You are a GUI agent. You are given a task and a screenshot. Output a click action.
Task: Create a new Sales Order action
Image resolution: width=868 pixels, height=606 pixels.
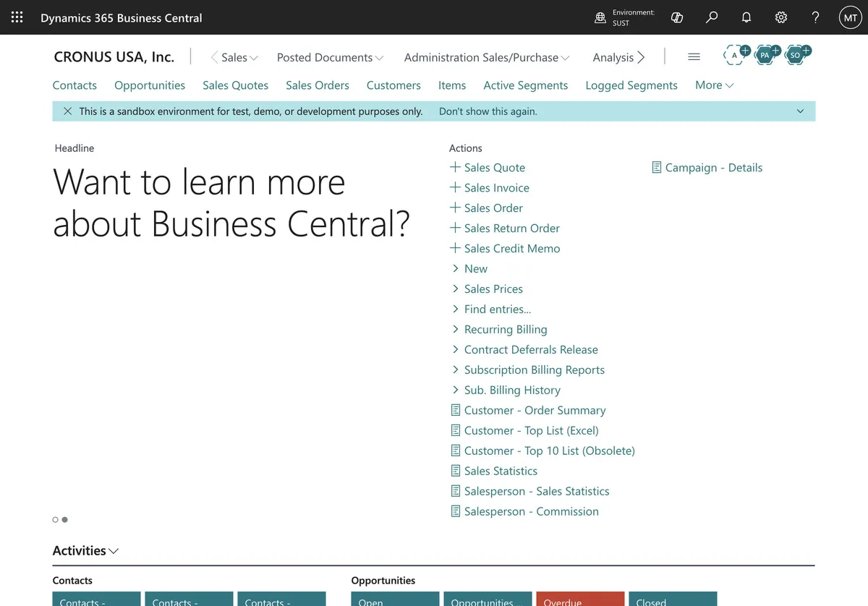pyautogui.click(x=486, y=208)
